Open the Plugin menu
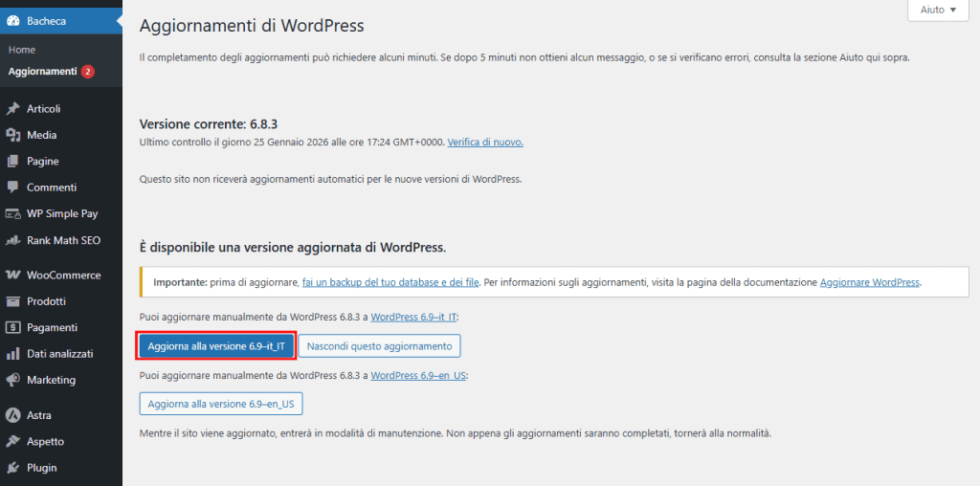 coord(61,467)
